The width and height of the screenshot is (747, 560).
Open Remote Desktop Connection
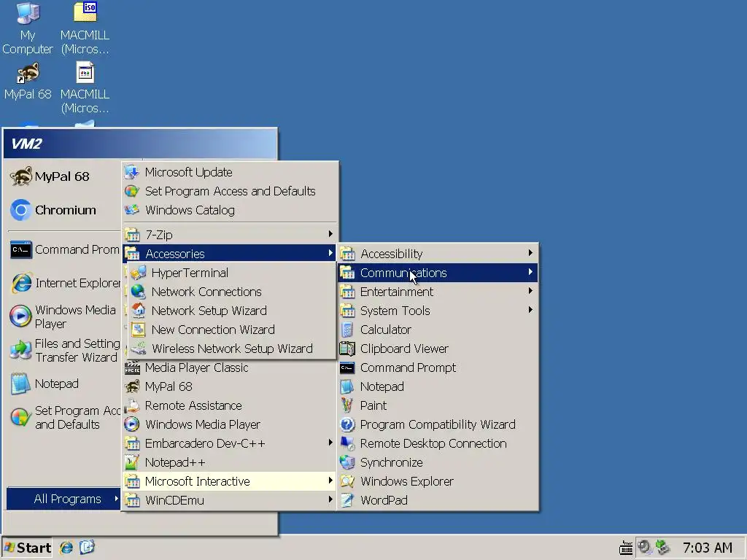438,443
